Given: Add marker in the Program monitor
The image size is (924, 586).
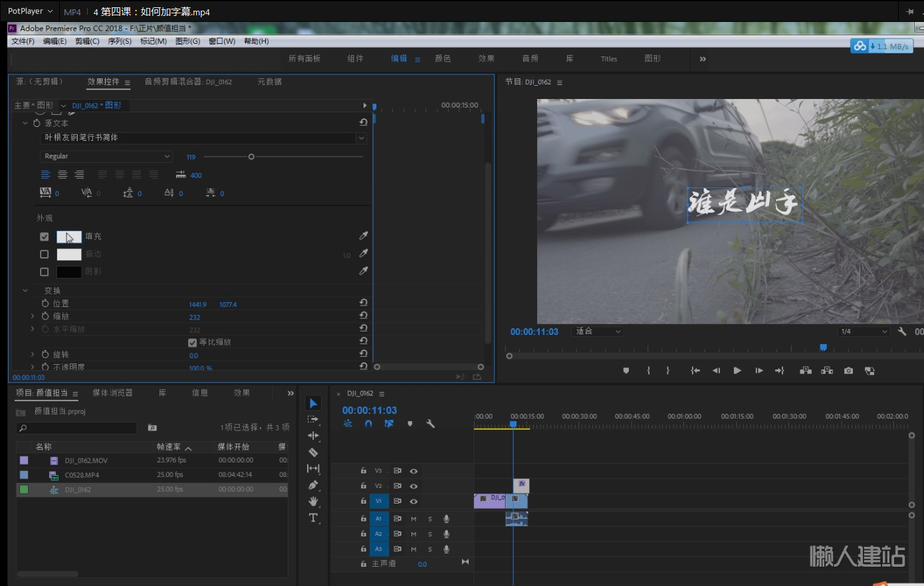Looking at the screenshot, I should tap(626, 371).
